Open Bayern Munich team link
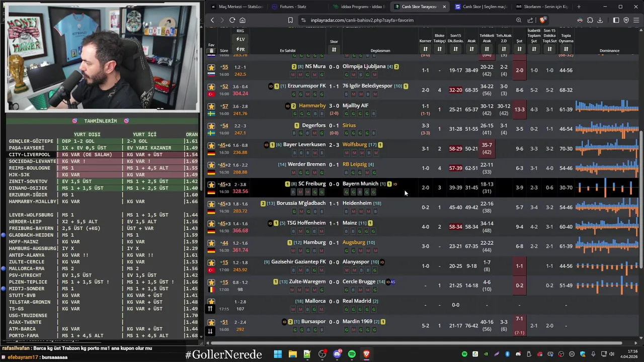Screen dimensions: 644x362 click(360, 184)
